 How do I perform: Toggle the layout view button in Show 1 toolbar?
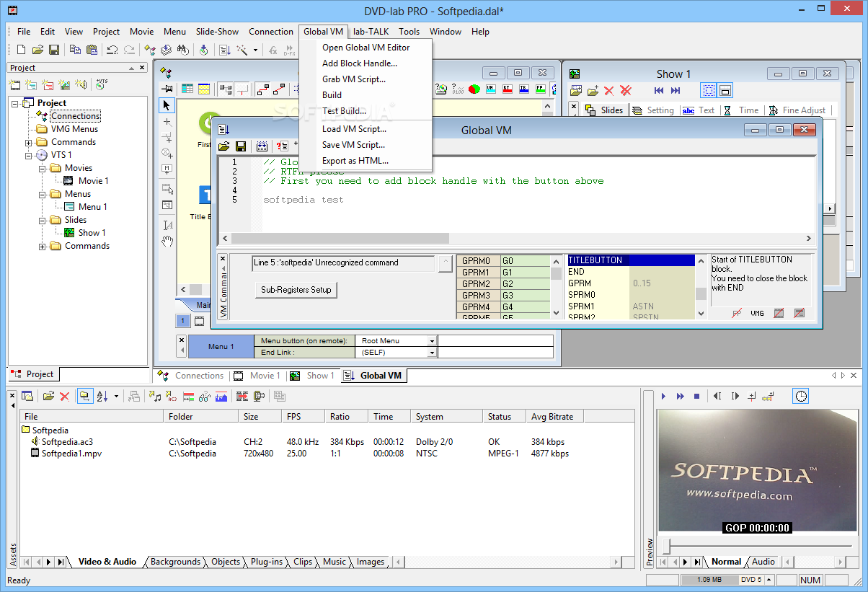725,91
